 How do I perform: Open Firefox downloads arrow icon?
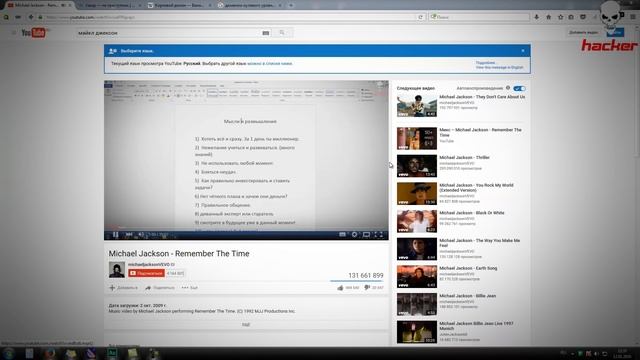point(536,17)
